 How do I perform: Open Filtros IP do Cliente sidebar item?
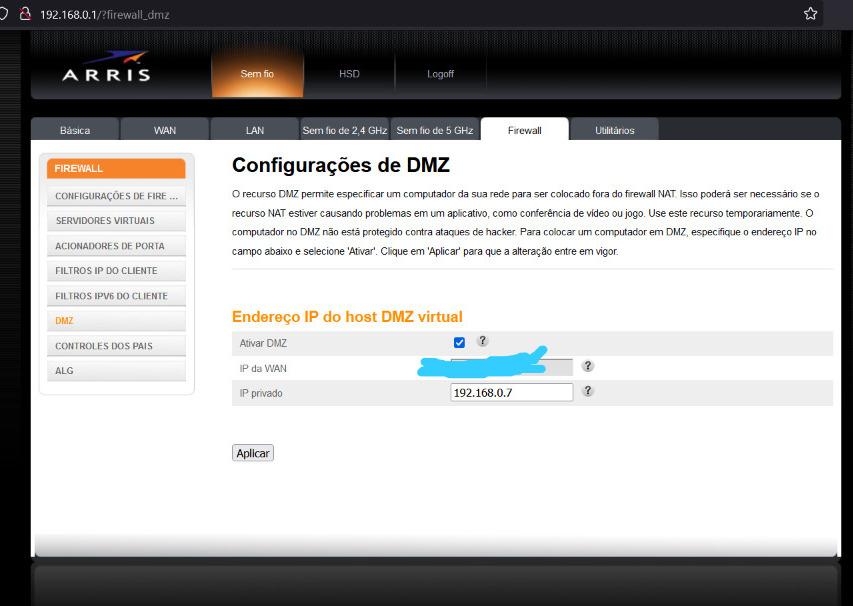click(x=116, y=270)
